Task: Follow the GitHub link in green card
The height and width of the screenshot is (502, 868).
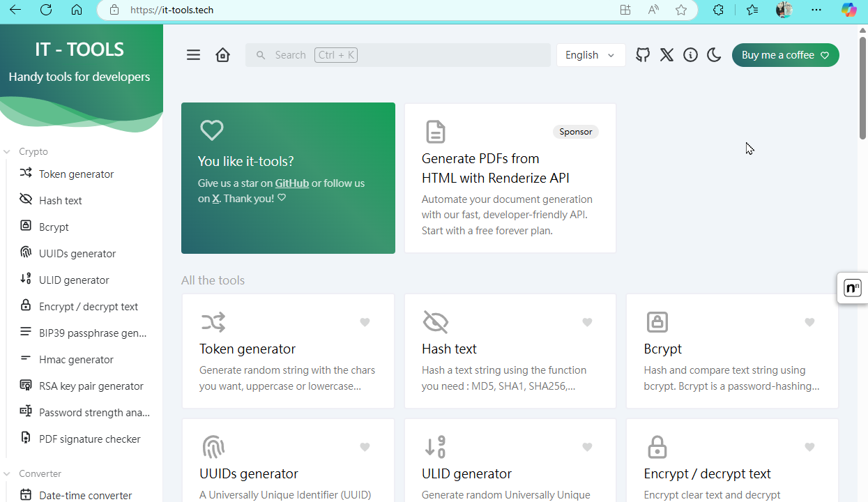Action: pos(291,183)
